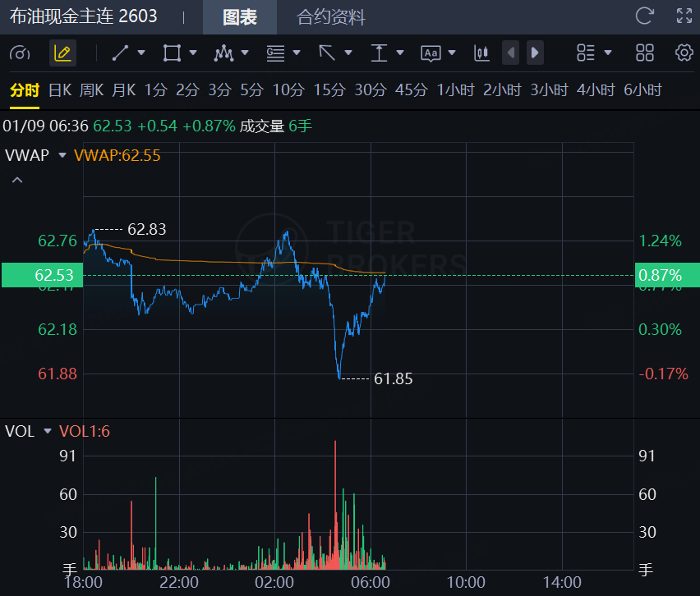Open chart settings gear

(x=684, y=53)
